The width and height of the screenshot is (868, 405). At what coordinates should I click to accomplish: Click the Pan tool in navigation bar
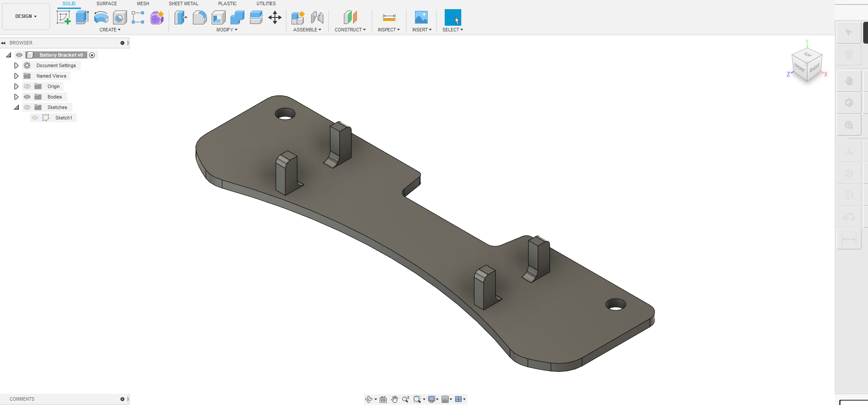394,399
